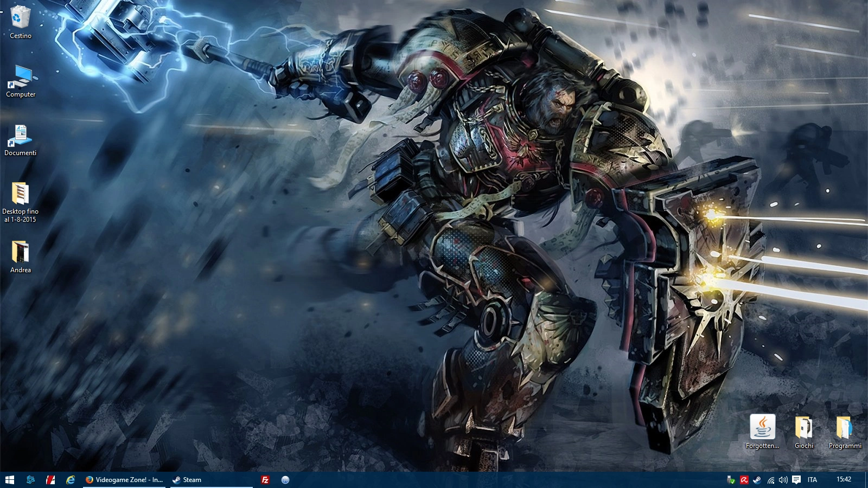This screenshot has height=488, width=868.
Task: Select the 'Desktop fino al 1-8-2015' folder
Action: [x=21, y=202]
